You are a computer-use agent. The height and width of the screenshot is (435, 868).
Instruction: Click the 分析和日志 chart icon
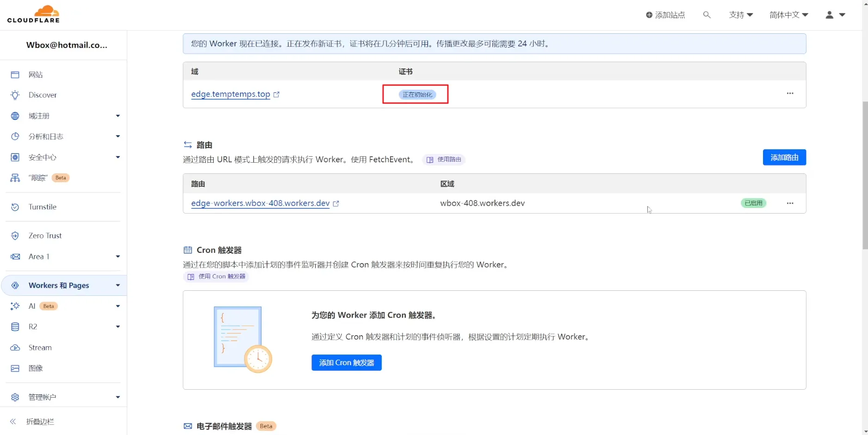pyautogui.click(x=15, y=136)
